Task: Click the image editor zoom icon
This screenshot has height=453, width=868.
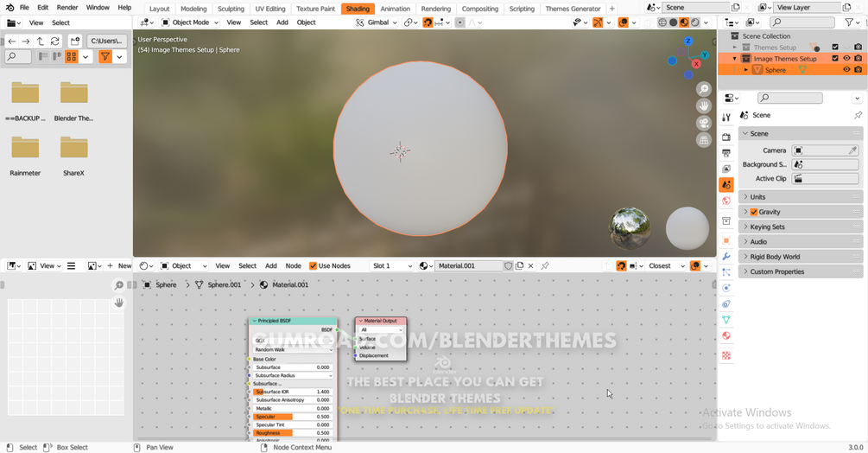Action: point(118,285)
